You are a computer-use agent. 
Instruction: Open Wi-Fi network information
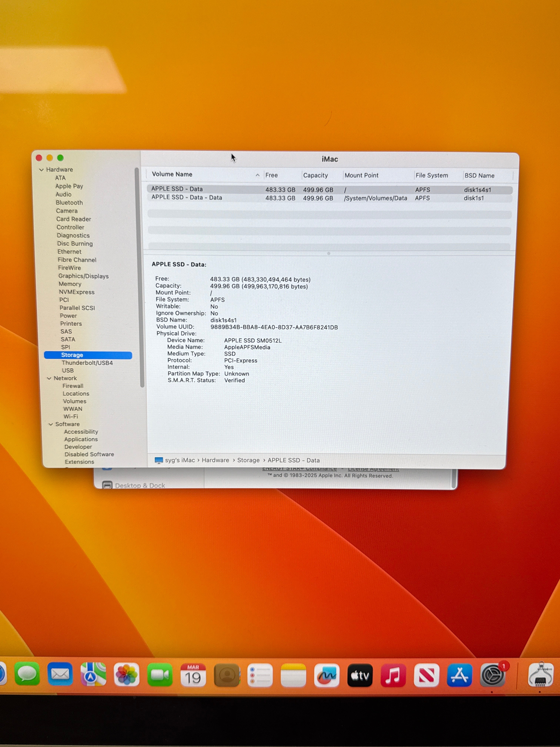click(71, 417)
